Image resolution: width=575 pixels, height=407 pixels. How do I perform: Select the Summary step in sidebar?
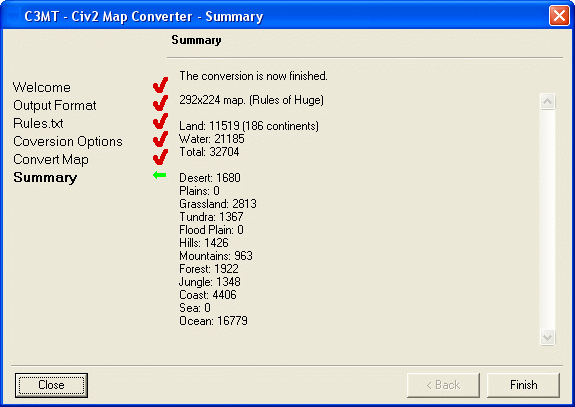[45, 177]
